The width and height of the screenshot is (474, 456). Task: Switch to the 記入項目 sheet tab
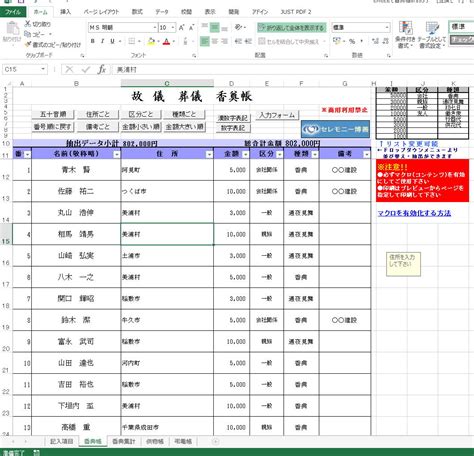[62, 441]
